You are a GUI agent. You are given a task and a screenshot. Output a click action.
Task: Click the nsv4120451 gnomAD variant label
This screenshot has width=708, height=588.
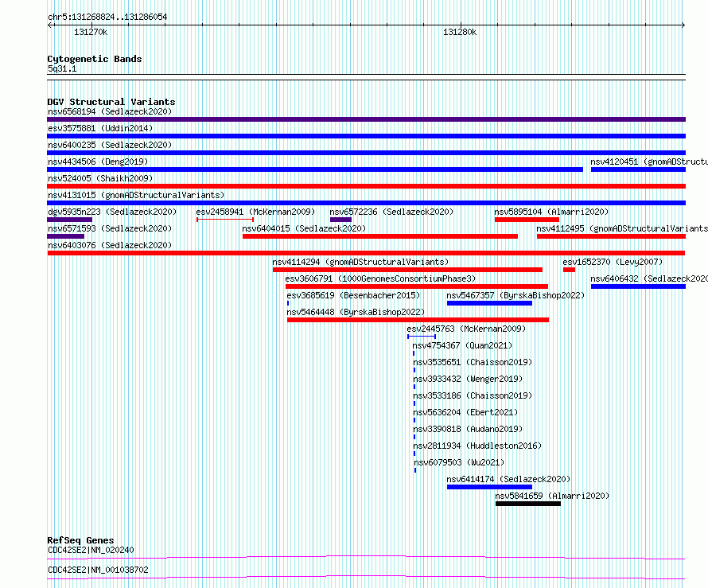coord(649,162)
